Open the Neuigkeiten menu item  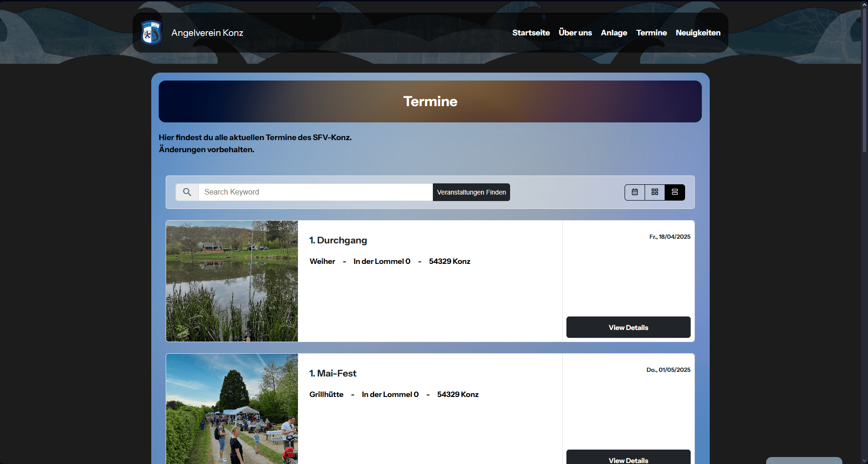coord(698,33)
